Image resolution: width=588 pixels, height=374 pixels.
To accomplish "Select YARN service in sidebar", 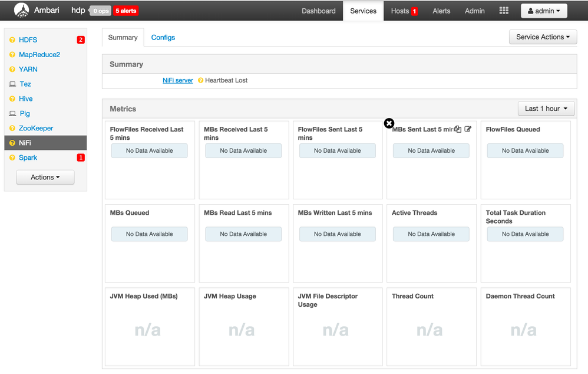I will point(28,69).
